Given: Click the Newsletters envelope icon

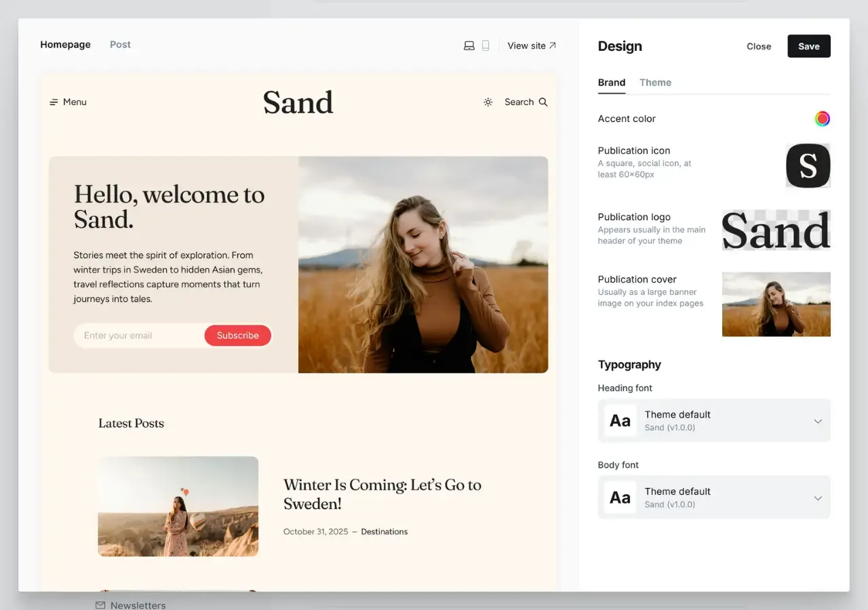Looking at the screenshot, I should click(x=100, y=605).
